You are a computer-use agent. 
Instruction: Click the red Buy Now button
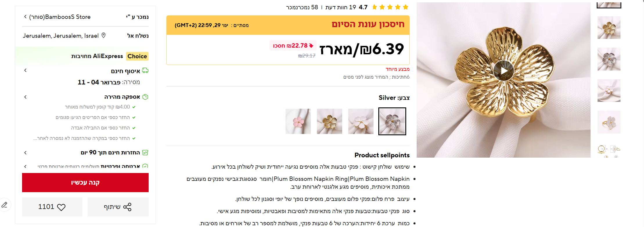[x=85, y=183]
